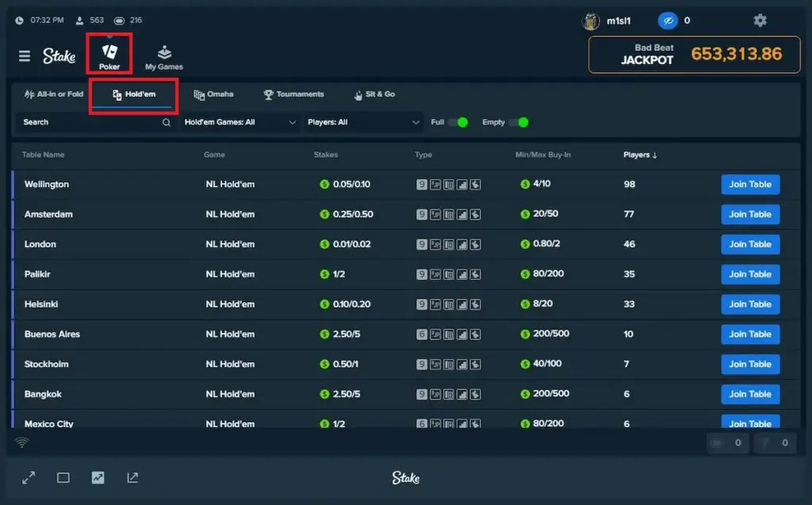Switch to the All-in or Fold tab

(x=53, y=94)
